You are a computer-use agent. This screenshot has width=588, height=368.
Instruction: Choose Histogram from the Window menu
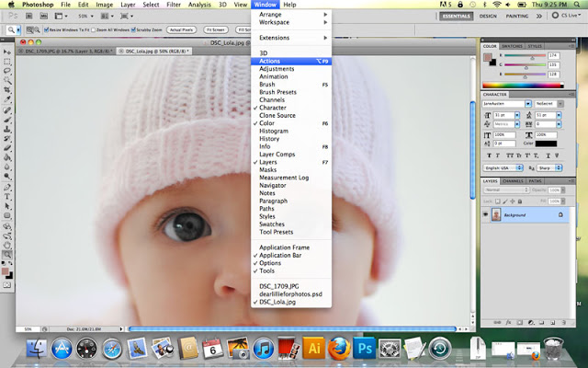click(291, 131)
